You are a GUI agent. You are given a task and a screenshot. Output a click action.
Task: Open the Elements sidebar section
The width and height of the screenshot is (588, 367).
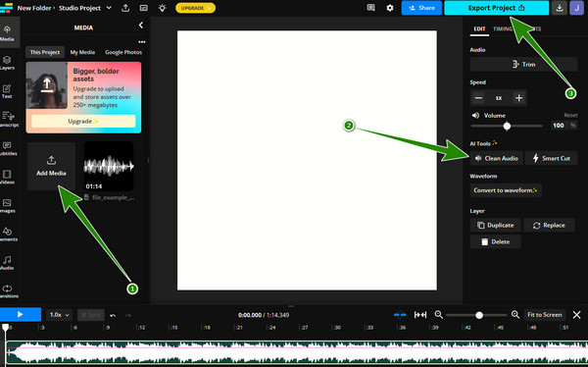click(8, 235)
